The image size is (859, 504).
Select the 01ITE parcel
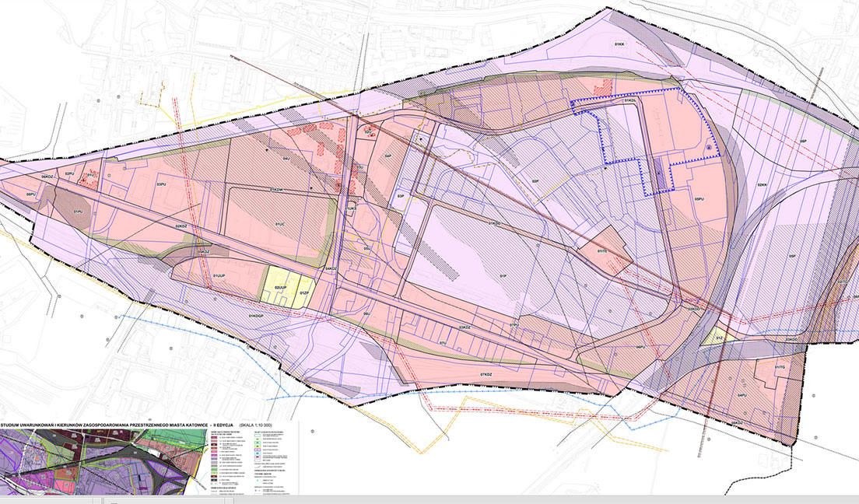(x=602, y=250)
